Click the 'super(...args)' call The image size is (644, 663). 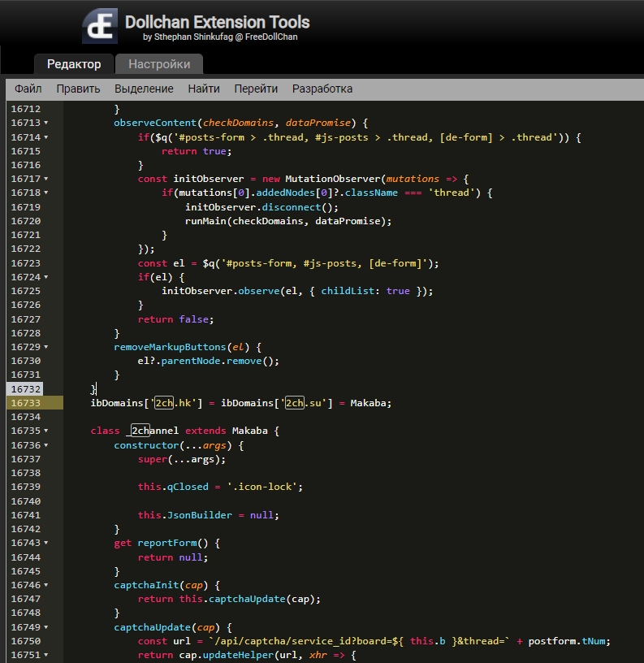[x=179, y=459]
